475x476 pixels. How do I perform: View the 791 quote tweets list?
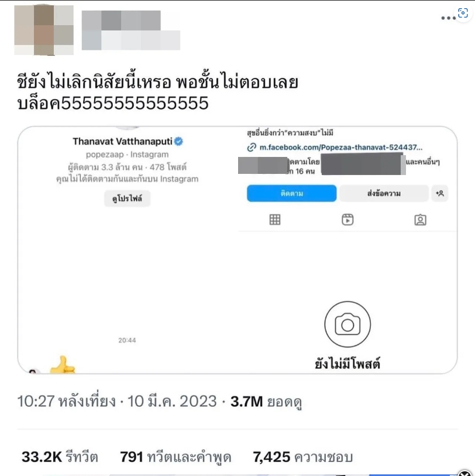(175, 457)
